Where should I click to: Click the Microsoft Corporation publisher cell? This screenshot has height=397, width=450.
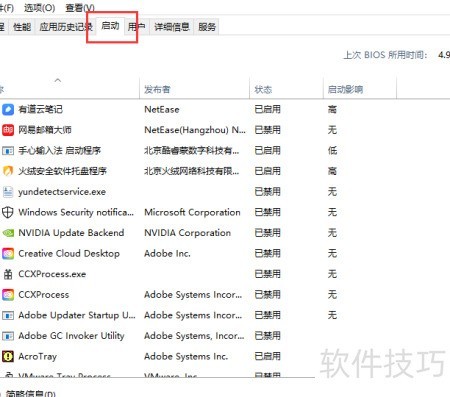pyautogui.click(x=192, y=212)
